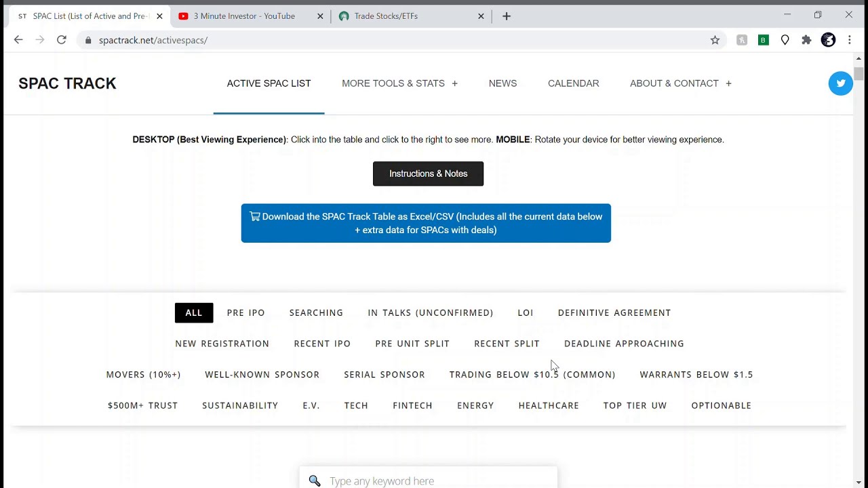The image size is (868, 488).
Task: Select the ENERGY filter
Action: click(475, 405)
